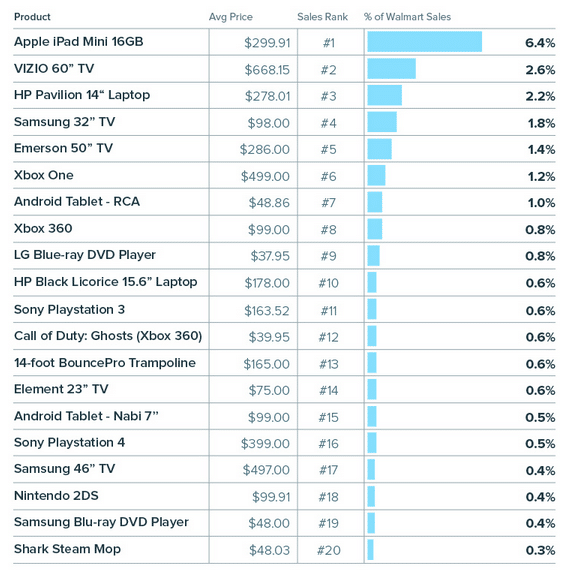This screenshot has width=570, height=579.
Task: Click rank #7 for Android Tablet RCA
Action: pos(328,203)
